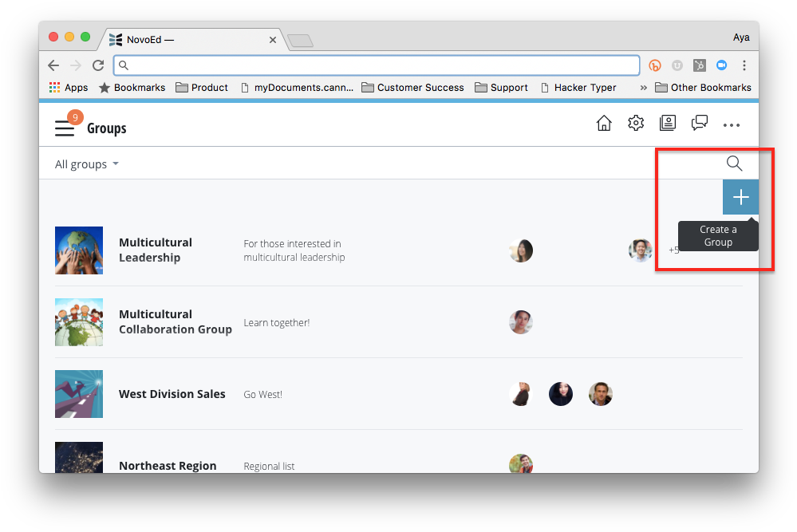This screenshot has width=797, height=532.
Task: Click the orange b extension icon
Action: [655, 65]
